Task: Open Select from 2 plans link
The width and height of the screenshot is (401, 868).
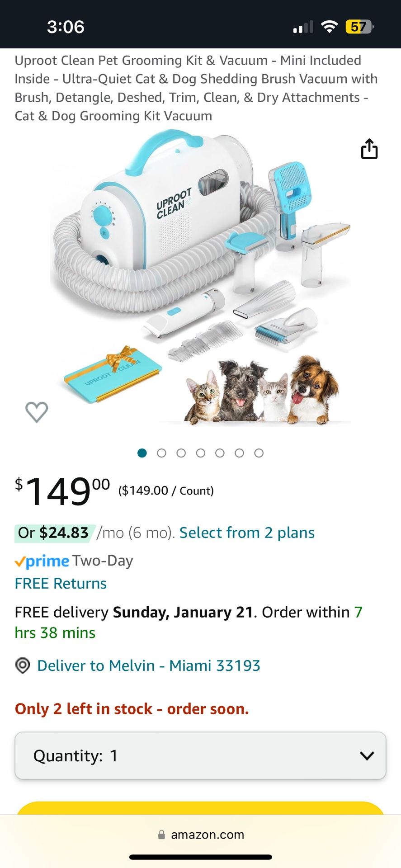Action: [247, 533]
